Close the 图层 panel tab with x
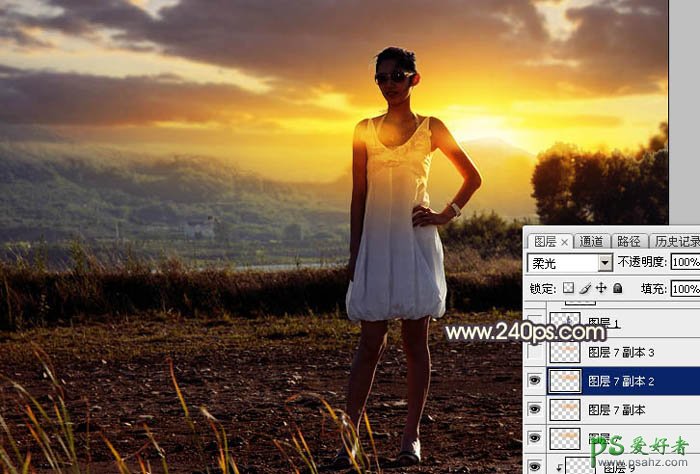The width and height of the screenshot is (700, 474). click(x=564, y=242)
